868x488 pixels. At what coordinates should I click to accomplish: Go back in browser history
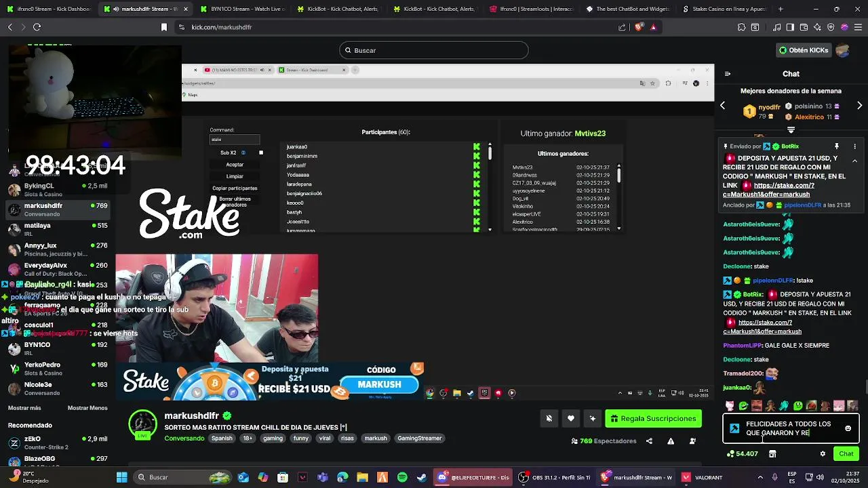pyautogui.click(x=9, y=27)
